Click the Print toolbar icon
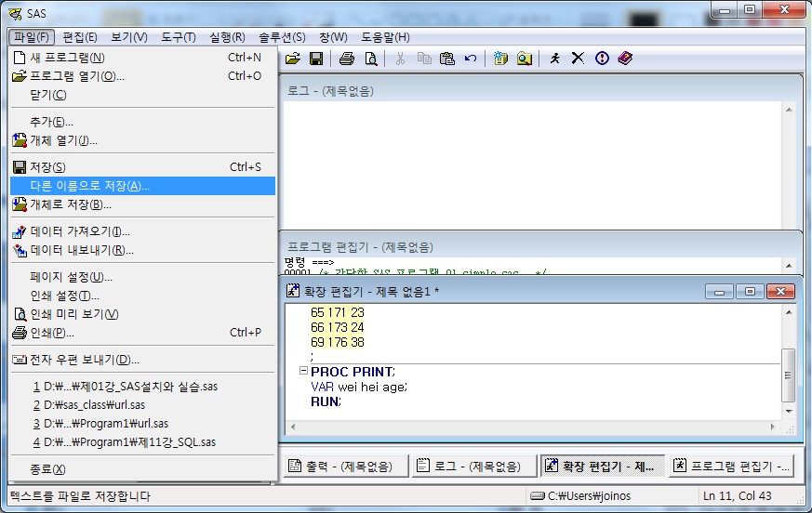 (x=346, y=59)
